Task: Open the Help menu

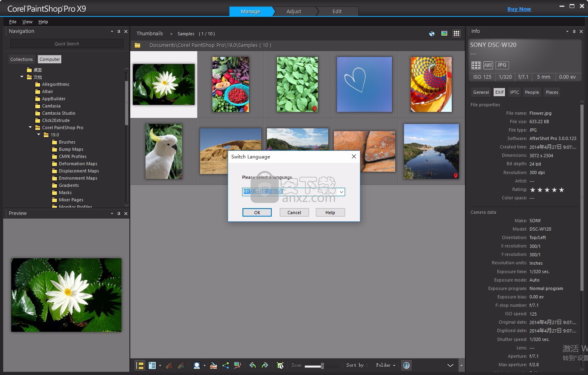Action: [43, 22]
